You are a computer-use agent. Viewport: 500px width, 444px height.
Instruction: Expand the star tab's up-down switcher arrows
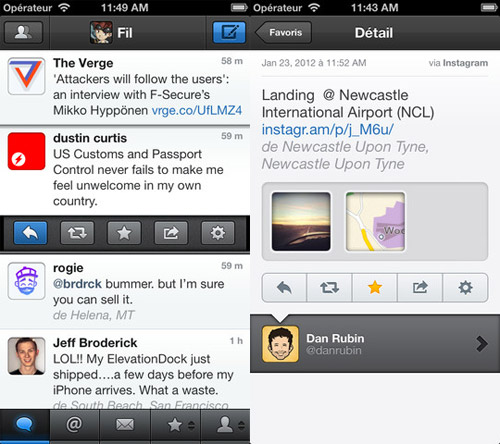coord(191,425)
